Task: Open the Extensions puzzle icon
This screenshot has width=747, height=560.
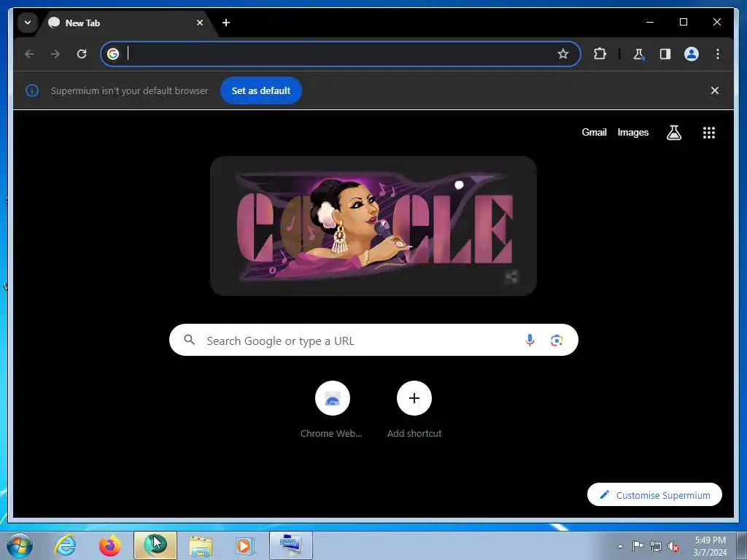Action: click(x=600, y=54)
